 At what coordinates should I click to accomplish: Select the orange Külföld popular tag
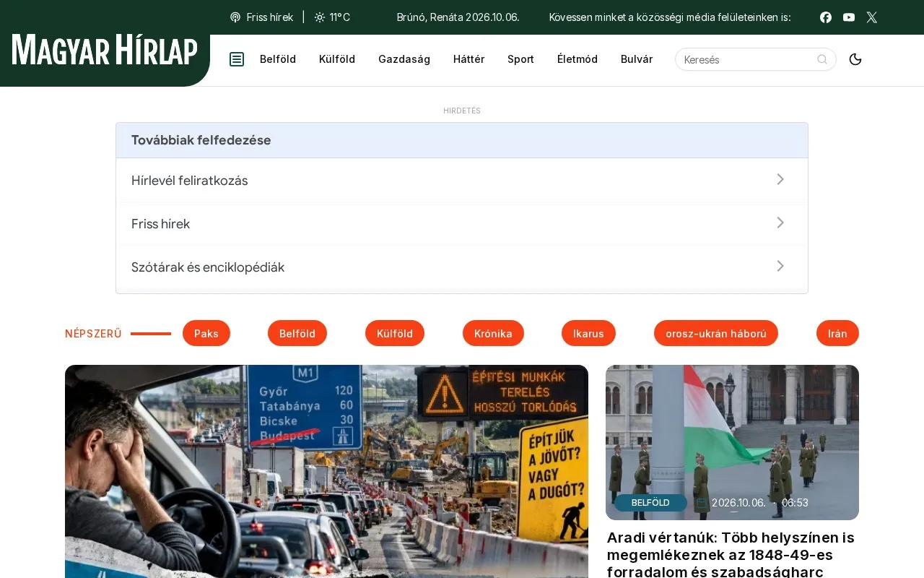click(x=395, y=333)
